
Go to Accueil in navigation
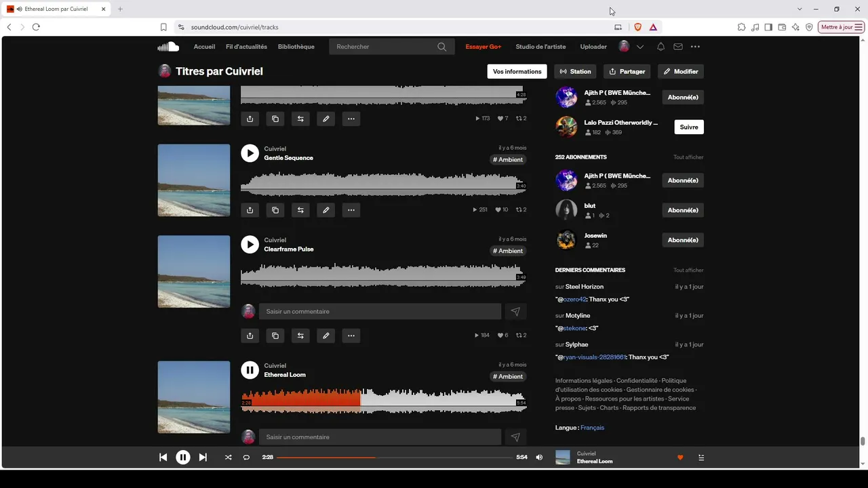coord(204,47)
